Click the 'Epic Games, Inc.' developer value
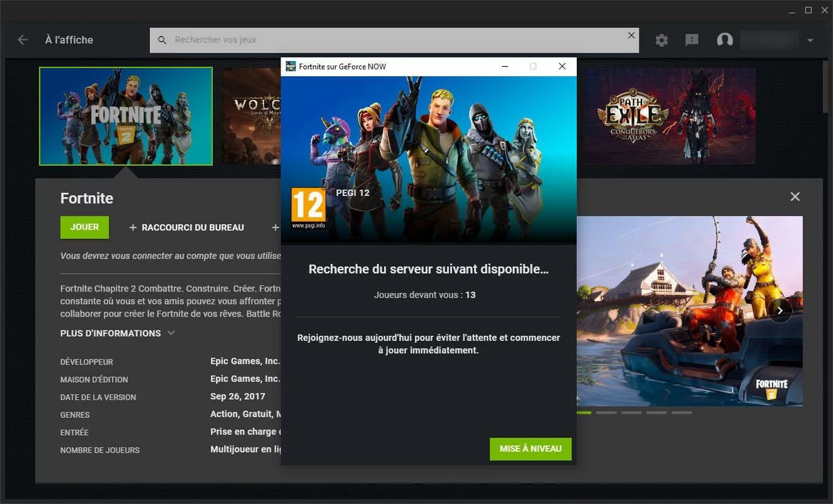This screenshot has width=833, height=504. [245, 362]
